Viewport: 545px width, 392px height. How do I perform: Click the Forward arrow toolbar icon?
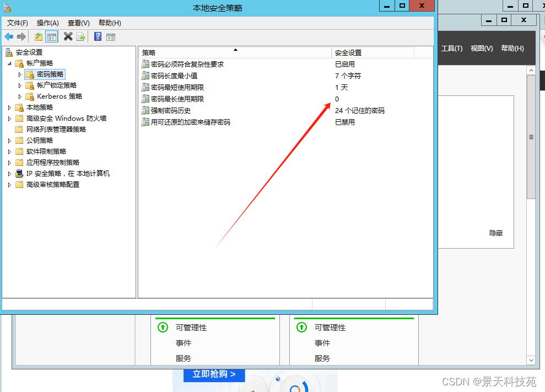(x=21, y=36)
